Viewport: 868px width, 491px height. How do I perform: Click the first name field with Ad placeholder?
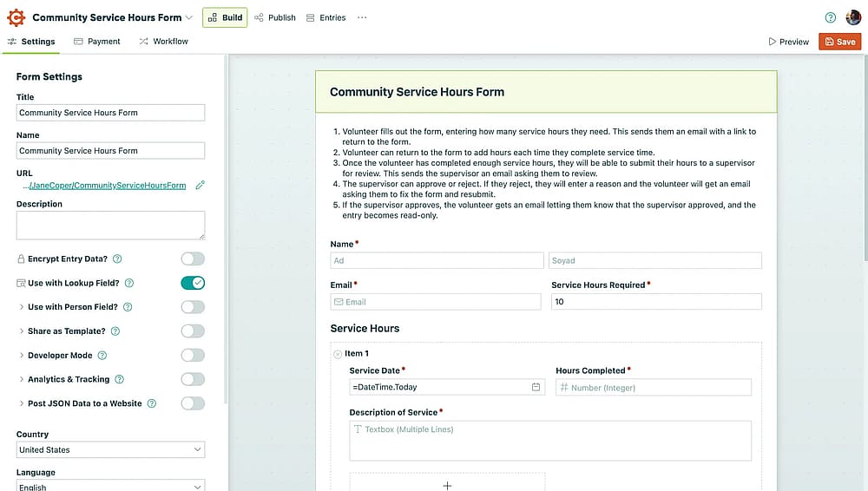pos(437,260)
